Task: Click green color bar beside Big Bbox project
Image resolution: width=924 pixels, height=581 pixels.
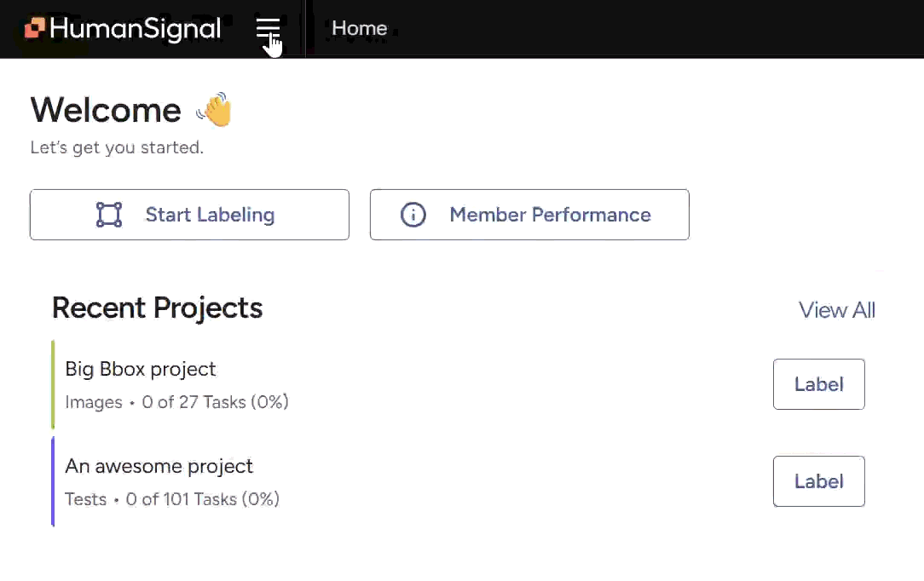Action: coord(53,384)
